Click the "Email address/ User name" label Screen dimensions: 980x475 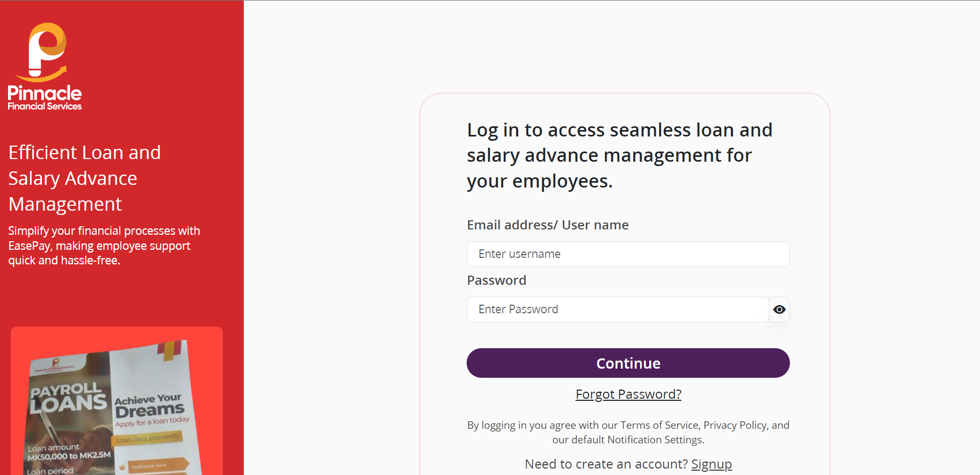[x=548, y=225]
